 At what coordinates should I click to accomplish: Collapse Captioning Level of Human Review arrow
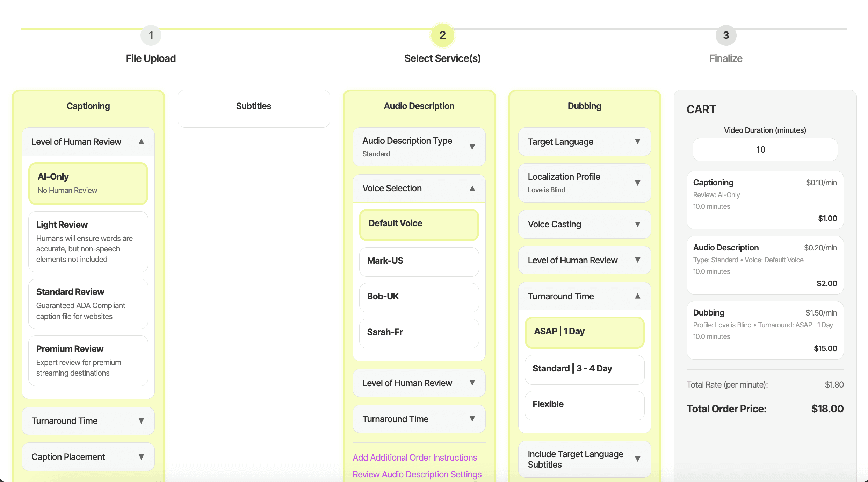[x=141, y=142]
